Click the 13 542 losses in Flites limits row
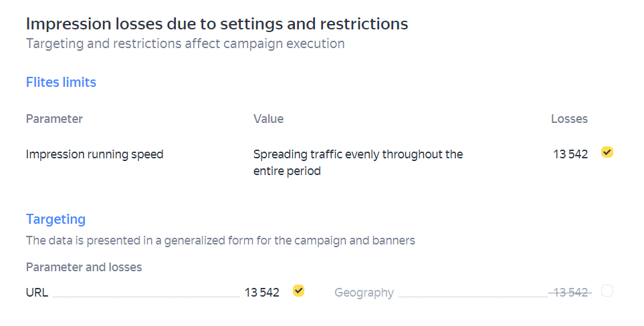 pyautogui.click(x=570, y=154)
